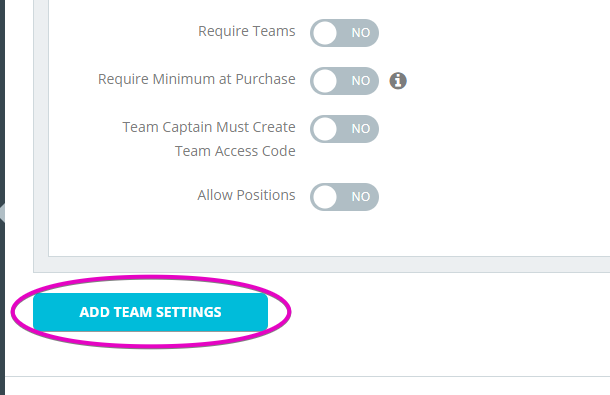This screenshot has height=395, width=610.
Task: Click white knob of Team Captain switch
Action: tap(325, 129)
